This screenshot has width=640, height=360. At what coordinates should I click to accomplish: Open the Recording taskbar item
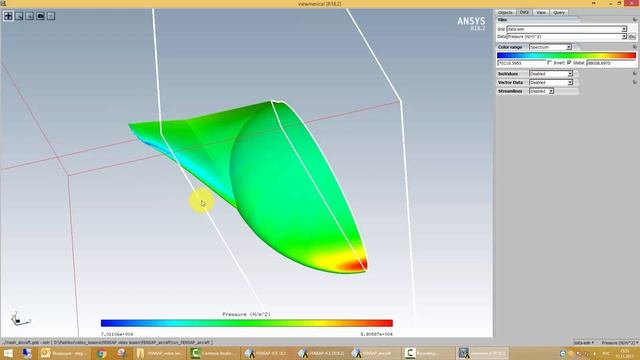click(428, 353)
